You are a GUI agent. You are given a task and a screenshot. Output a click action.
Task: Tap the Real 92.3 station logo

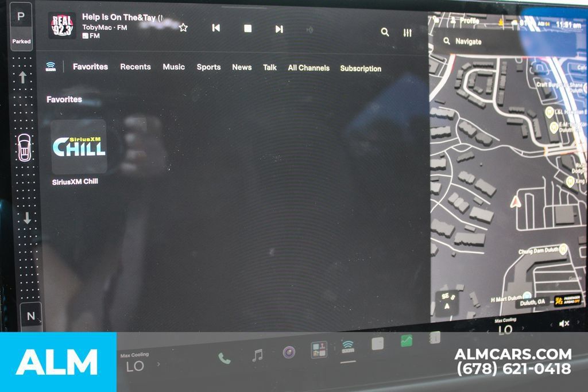point(61,25)
